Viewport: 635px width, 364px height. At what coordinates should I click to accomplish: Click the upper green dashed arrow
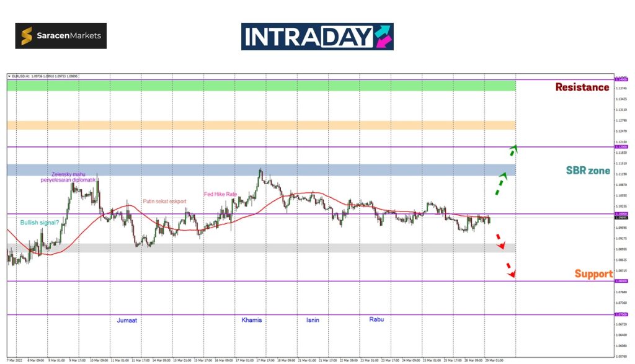(x=513, y=149)
